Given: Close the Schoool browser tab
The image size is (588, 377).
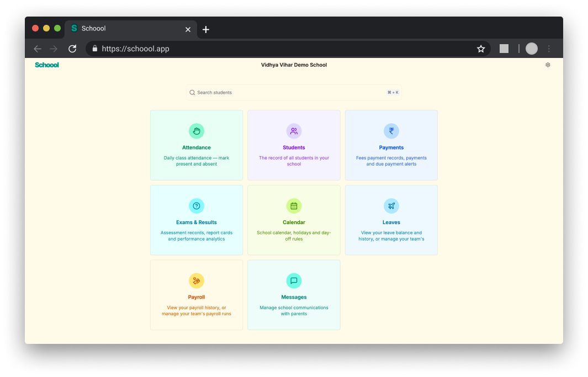Looking at the screenshot, I should (x=188, y=30).
